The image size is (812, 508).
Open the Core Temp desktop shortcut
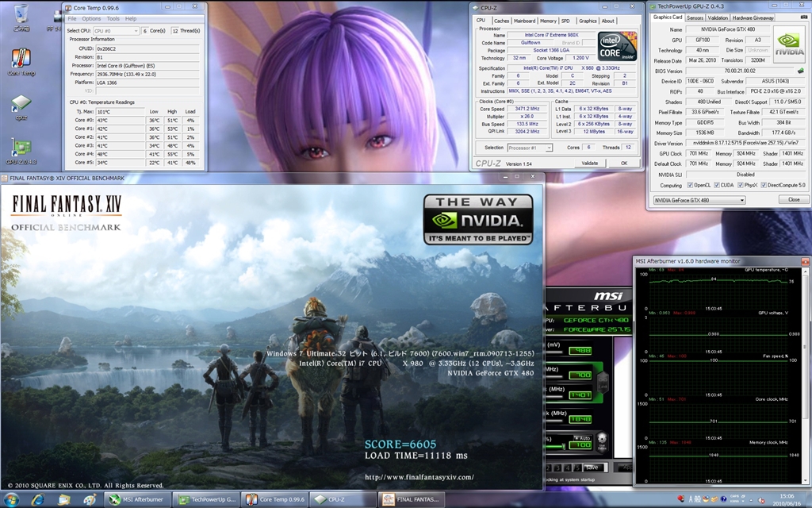tap(21, 60)
